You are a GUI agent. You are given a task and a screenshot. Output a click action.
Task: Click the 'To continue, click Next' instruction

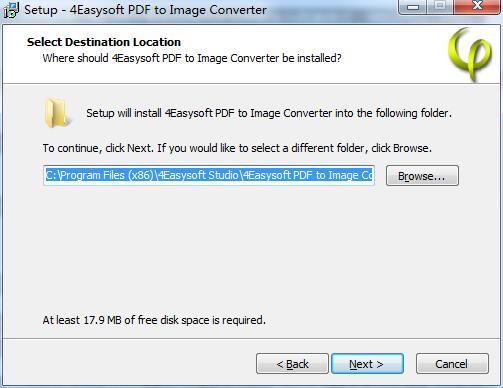(237, 148)
